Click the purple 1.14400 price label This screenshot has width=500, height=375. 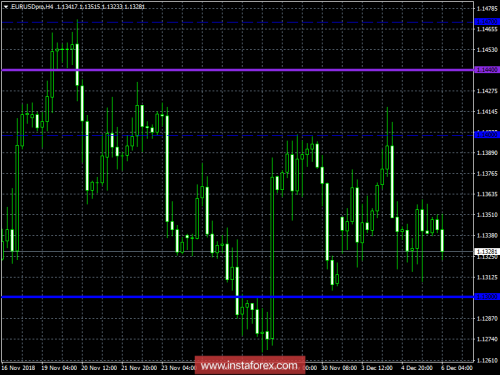487,70
